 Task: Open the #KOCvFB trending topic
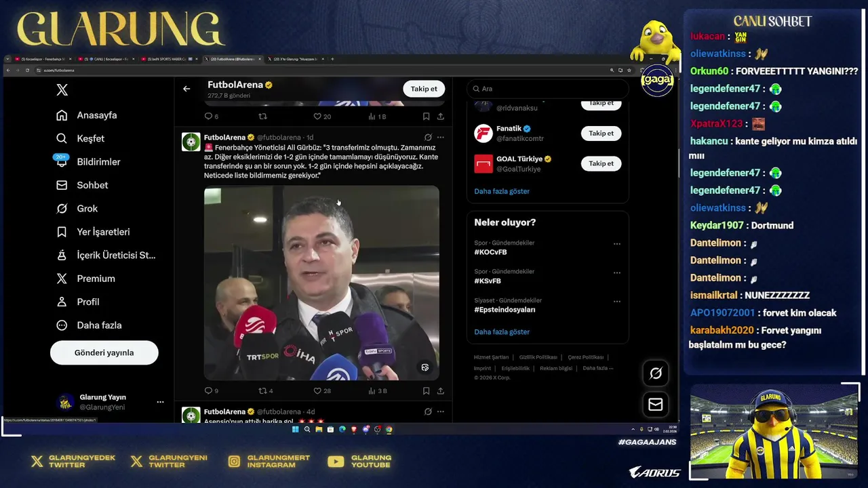coord(490,252)
